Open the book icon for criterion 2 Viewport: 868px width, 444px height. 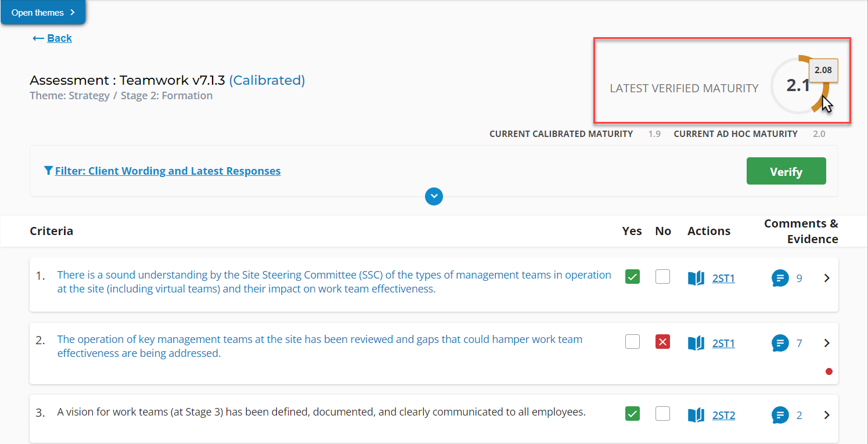coord(696,344)
